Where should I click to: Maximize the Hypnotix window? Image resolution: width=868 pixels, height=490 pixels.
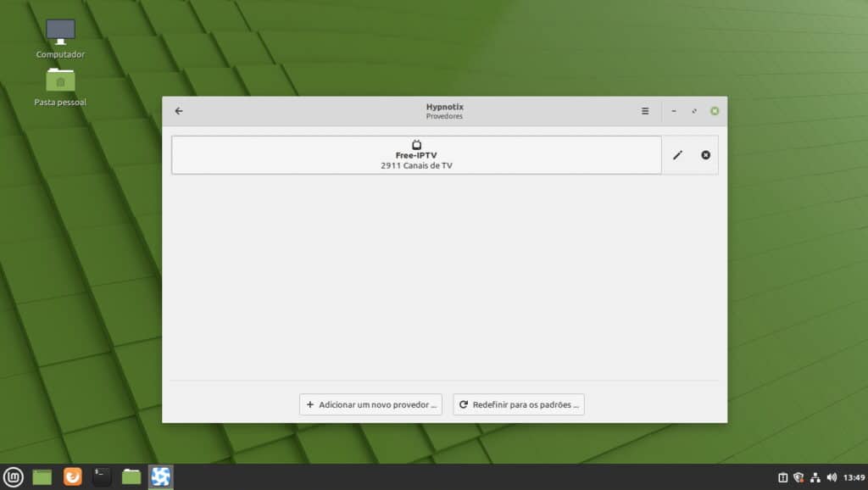(694, 111)
